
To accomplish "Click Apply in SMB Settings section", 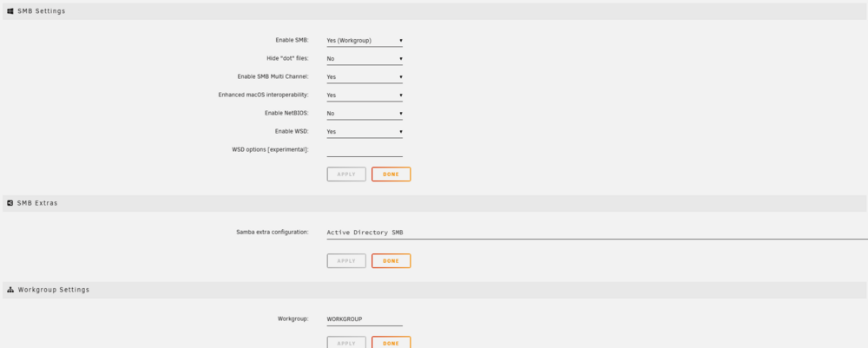I will (346, 174).
